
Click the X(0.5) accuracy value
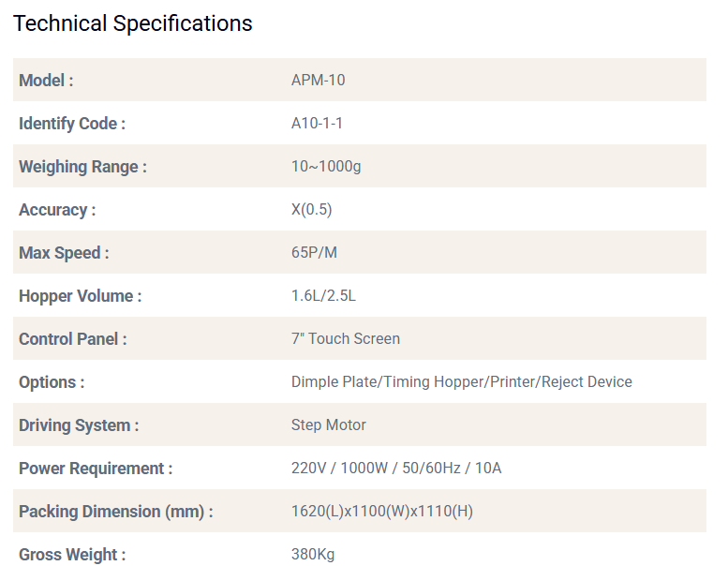tap(312, 210)
